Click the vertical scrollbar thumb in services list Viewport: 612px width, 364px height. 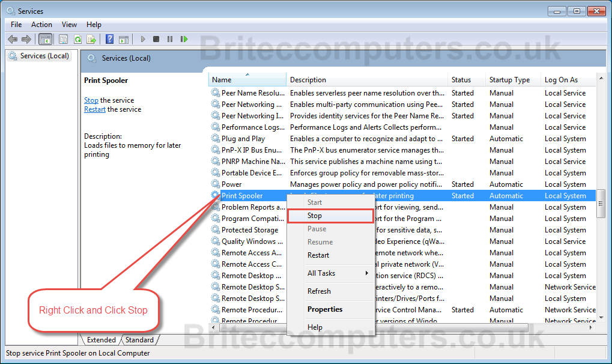600,203
